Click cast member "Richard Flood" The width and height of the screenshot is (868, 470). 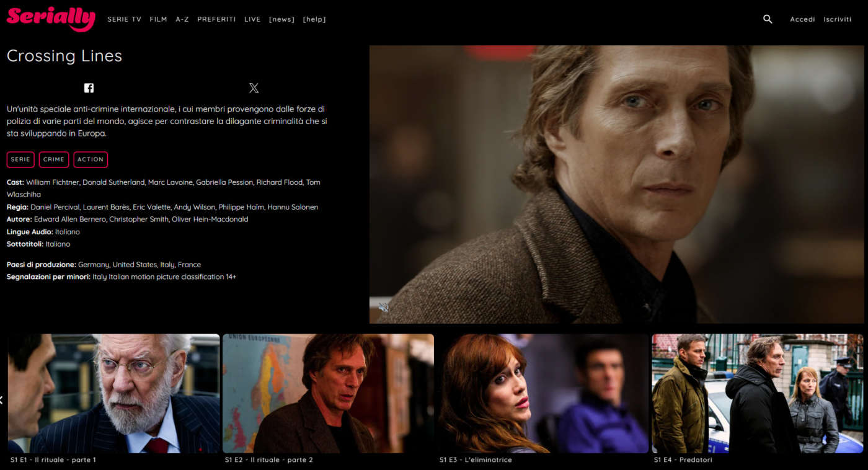[x=280, y=182]
